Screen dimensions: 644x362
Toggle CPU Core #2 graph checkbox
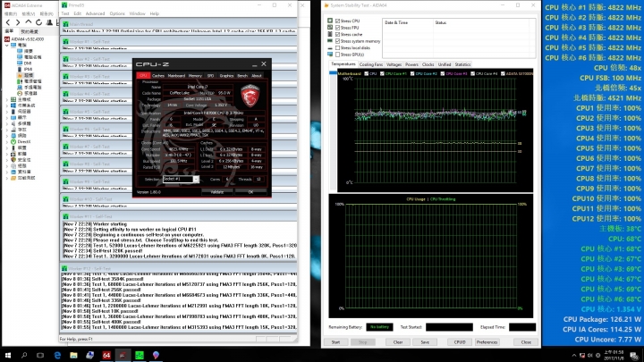point(412,73)
